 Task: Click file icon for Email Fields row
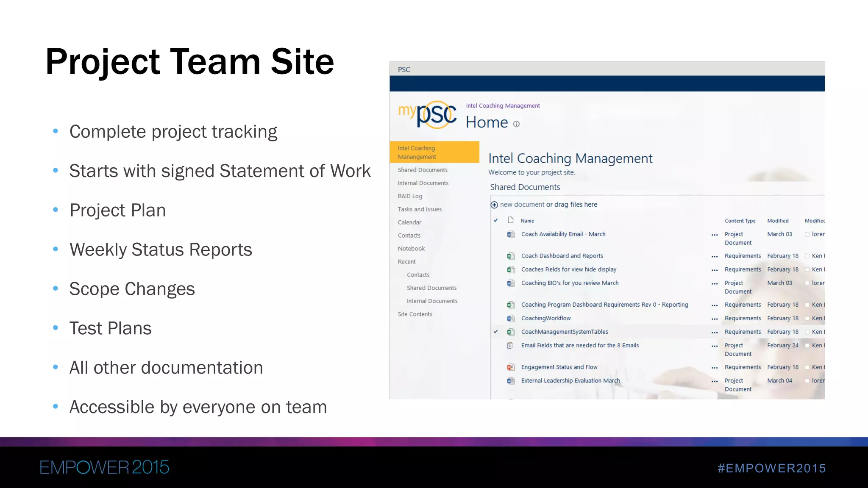510,346
